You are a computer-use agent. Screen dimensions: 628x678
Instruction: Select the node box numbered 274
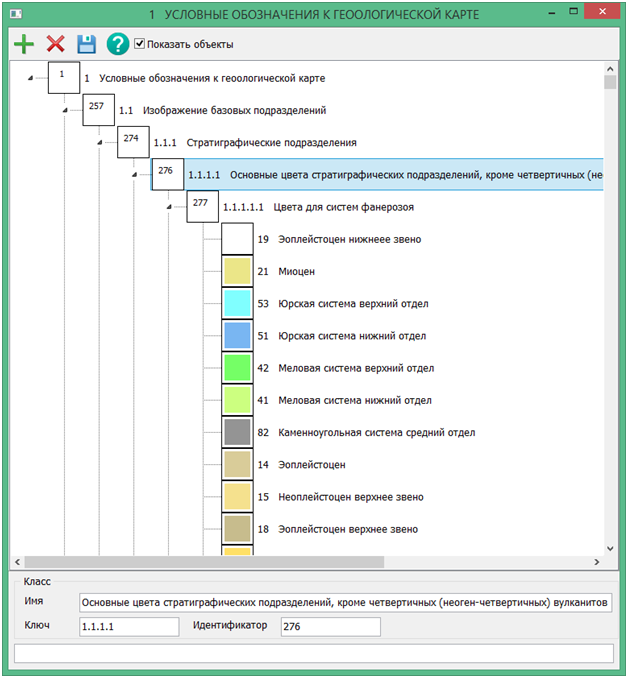pos(132,141)
